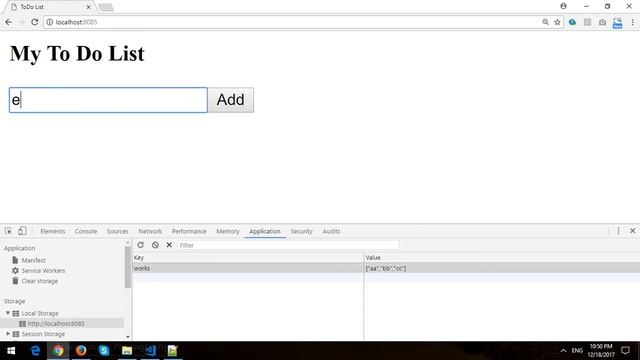
Task: Click the Add button
Action: click(x=231, y=100)
